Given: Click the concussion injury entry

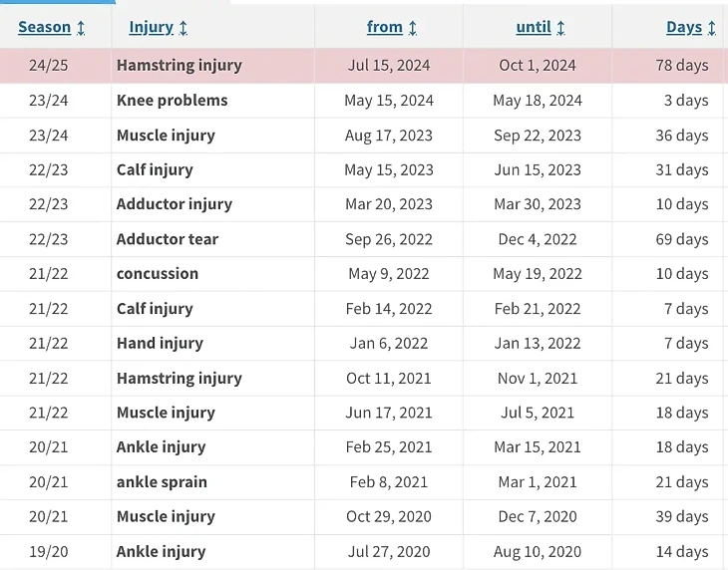Looking at the screenshot, I should point(158,274).
